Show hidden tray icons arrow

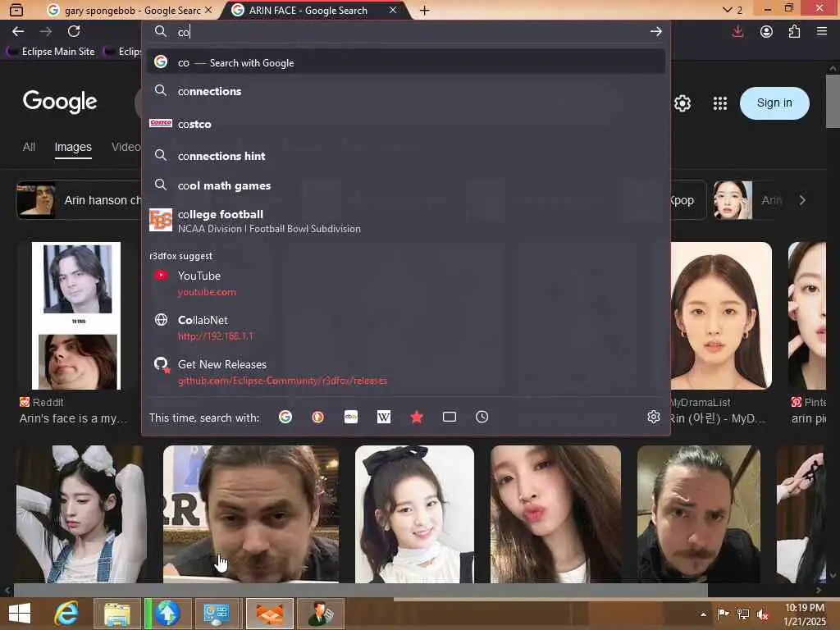pos(703,614)
